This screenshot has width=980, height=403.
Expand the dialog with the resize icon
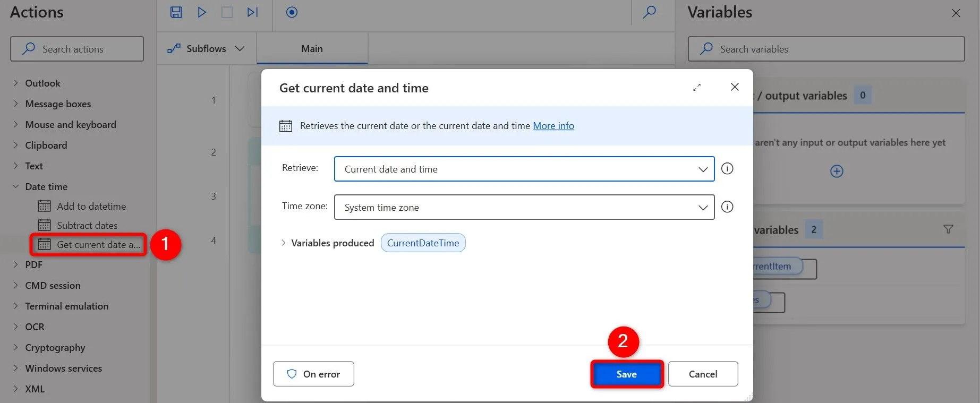coord(697,88)
